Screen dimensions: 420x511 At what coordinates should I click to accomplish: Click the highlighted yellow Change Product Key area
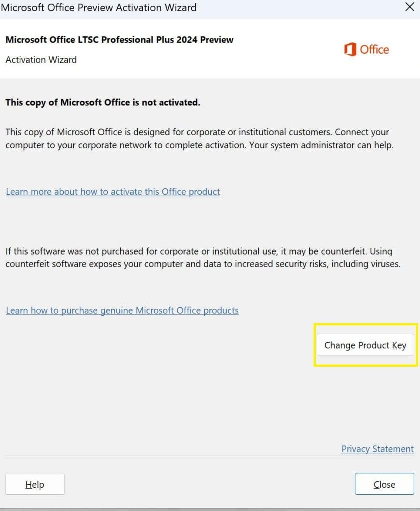click(365, 345)
